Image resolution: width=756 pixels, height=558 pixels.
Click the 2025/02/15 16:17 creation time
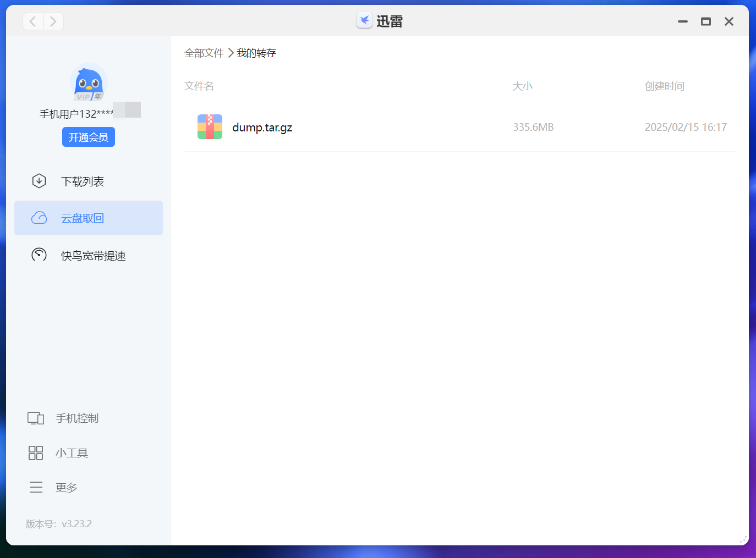686,127
